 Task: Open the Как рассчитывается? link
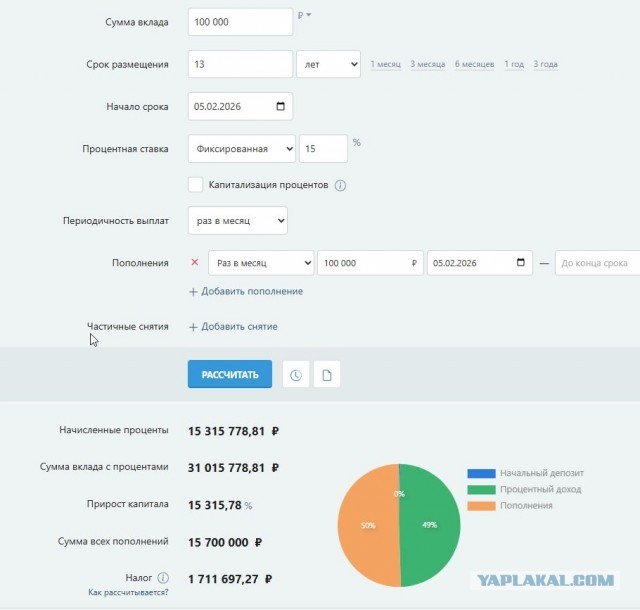[x=128, y=592]
